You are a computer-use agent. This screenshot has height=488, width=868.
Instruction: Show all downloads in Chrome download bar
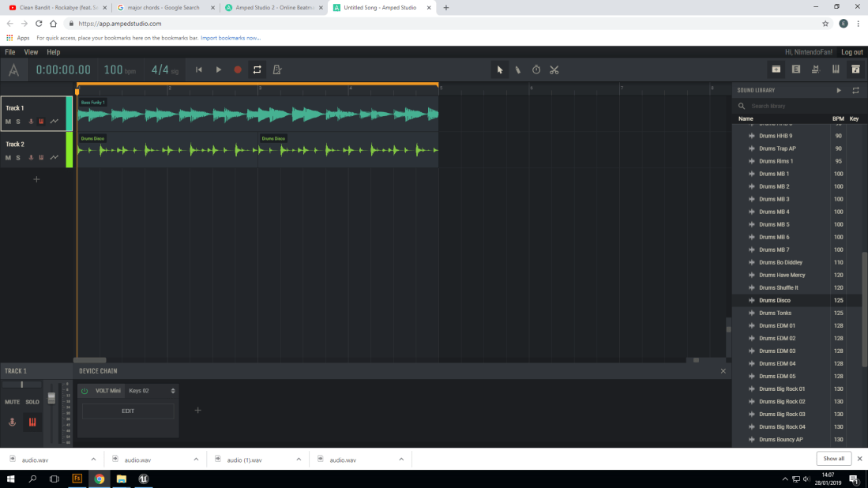pyautogui.click(x=833, y=459)
